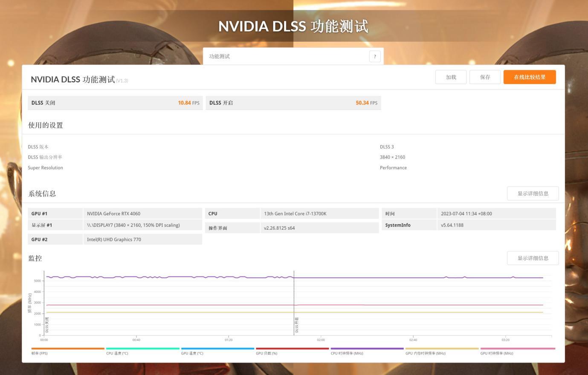
Task: Open 在线比较结果 orange button
Action: pos(530,77)
